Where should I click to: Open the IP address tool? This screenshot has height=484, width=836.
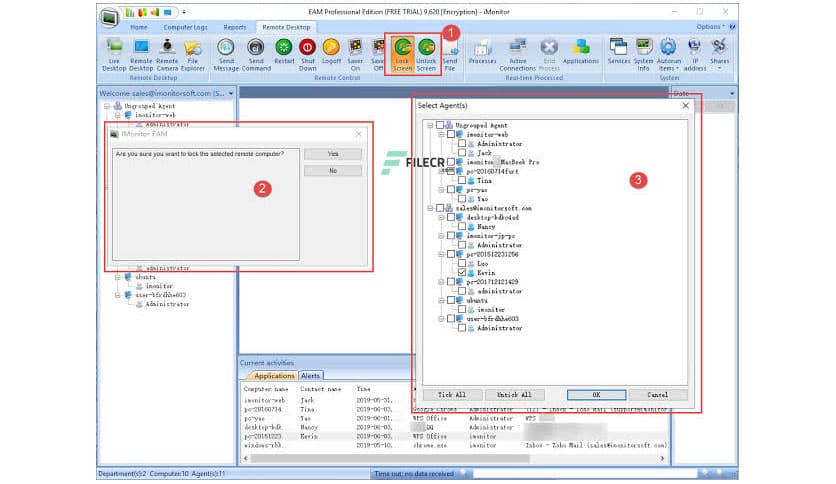click(x=695, y=55)
